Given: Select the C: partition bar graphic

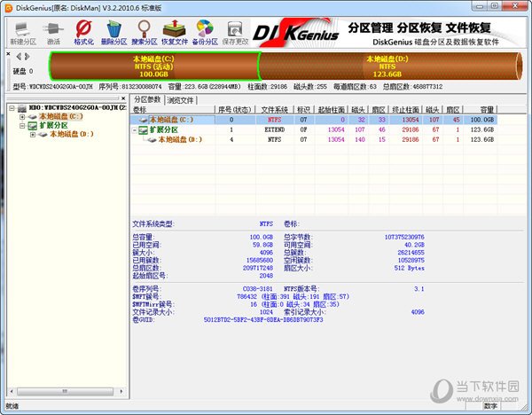Looking at the screenshot, I should coord(154,67).
